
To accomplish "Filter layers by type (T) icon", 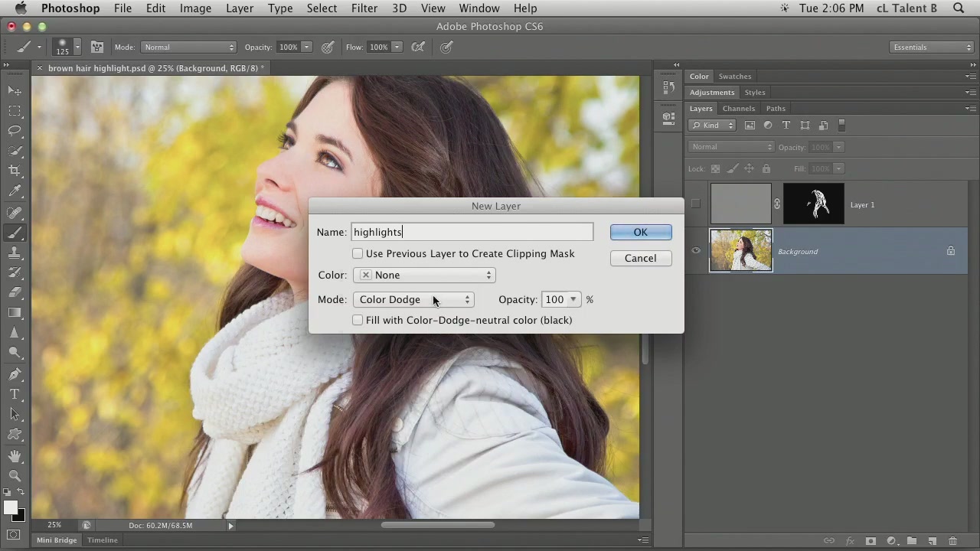I will pyautogui.click(x=786, y=126).
